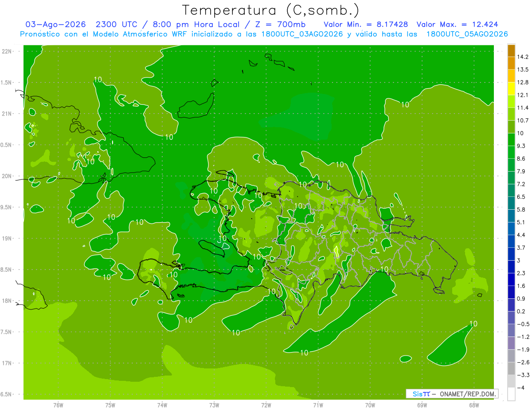Click the '72W' longitude label
The image size is (532, 411).
[x=266, y=405]
